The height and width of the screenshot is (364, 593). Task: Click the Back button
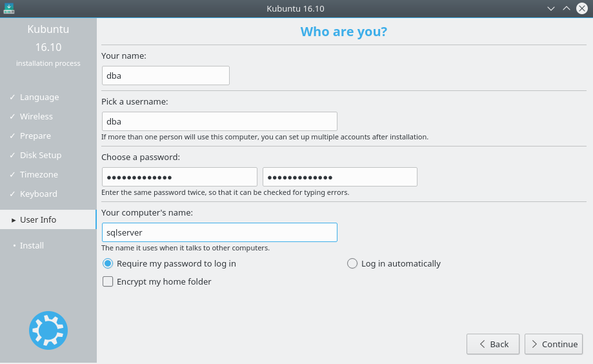[x=493, y=344]
